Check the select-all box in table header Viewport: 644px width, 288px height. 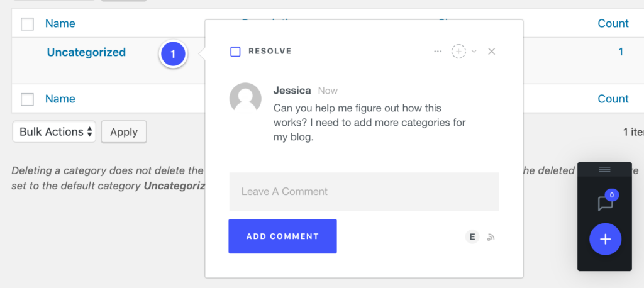point(27,24)
